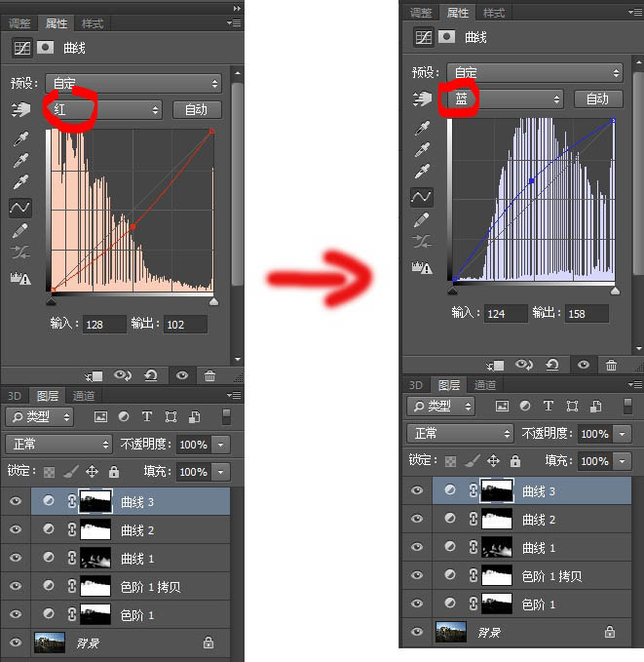
Task: Pick the white point eyedropper in right panel
Action: (x=422, y=172)
